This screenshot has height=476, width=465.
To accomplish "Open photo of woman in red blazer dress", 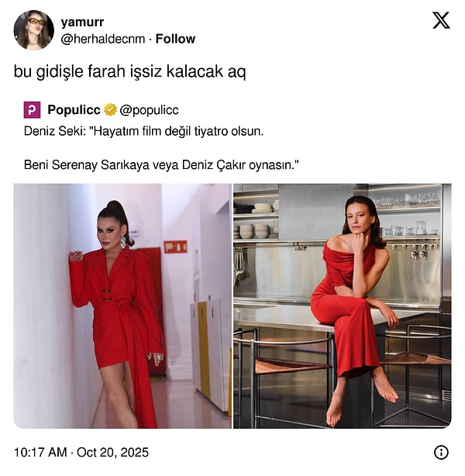I will [x=122, y=306].
